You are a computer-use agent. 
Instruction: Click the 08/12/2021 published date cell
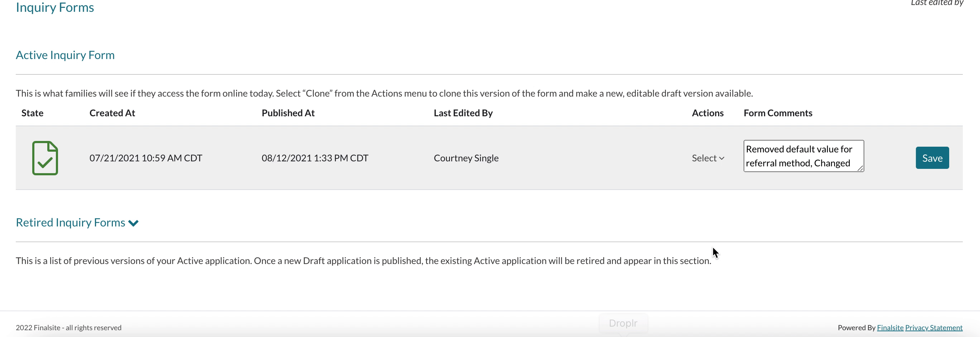[x=314, y=158]
